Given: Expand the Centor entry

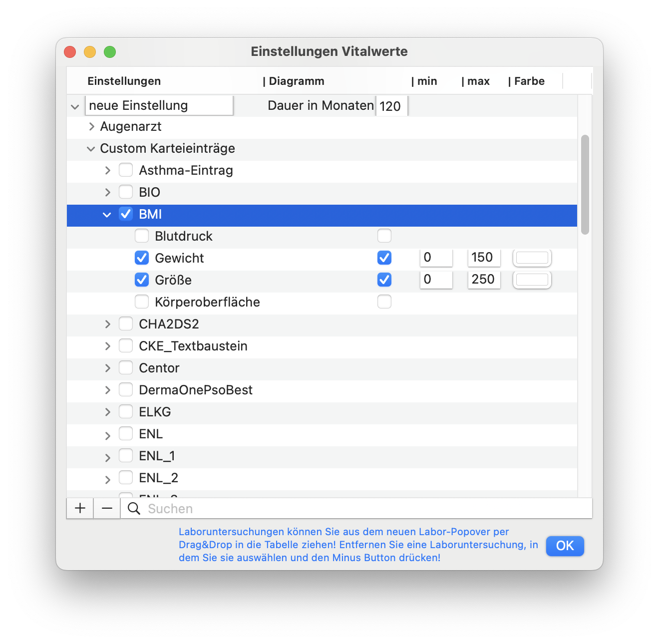Looking at the screenshot, I should click(x=107, y=368).
